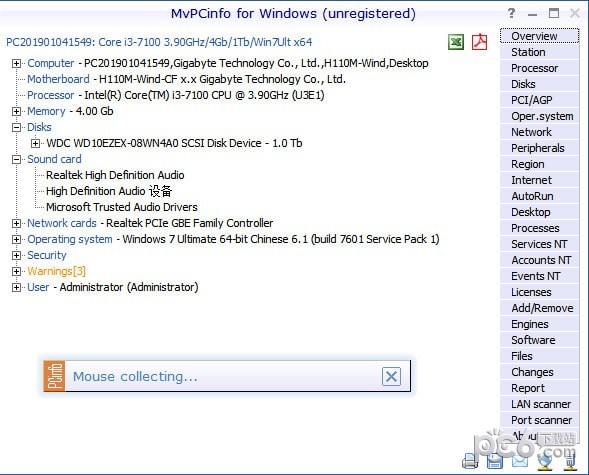Viewport: 589px width, 475px height.
Task: Open the Software section
Action: pos(539,340)
